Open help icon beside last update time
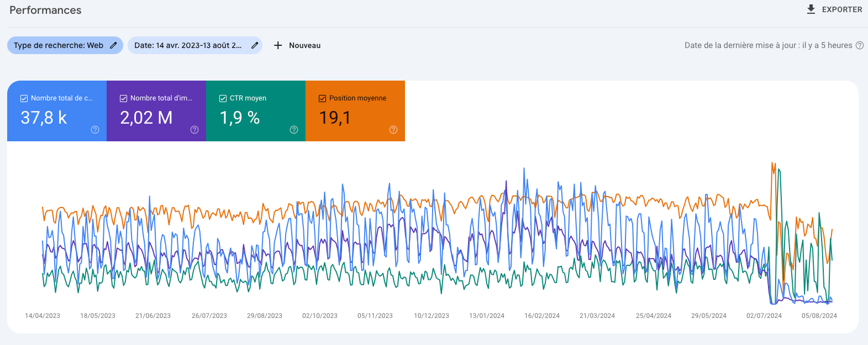Image resolution: width=868 pixels, height=345 pixels. click(x=860, y=45)
